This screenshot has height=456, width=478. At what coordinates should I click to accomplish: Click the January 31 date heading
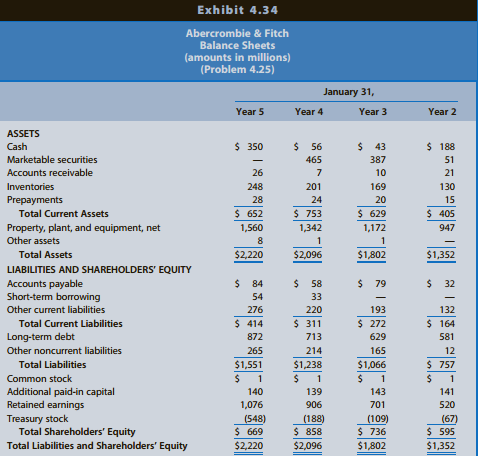349,92
